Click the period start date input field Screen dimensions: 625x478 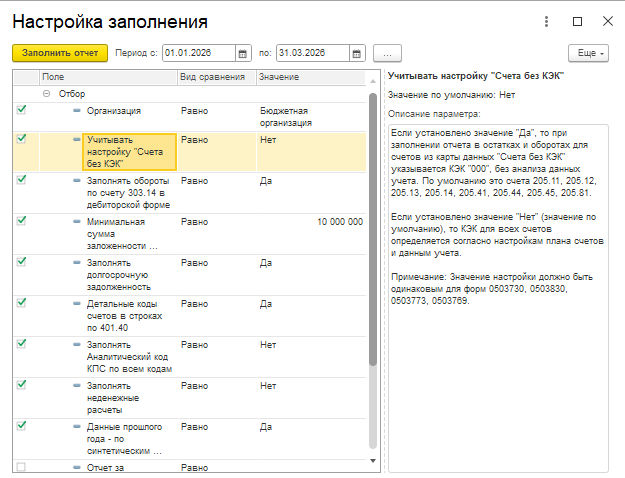[199, 53]
